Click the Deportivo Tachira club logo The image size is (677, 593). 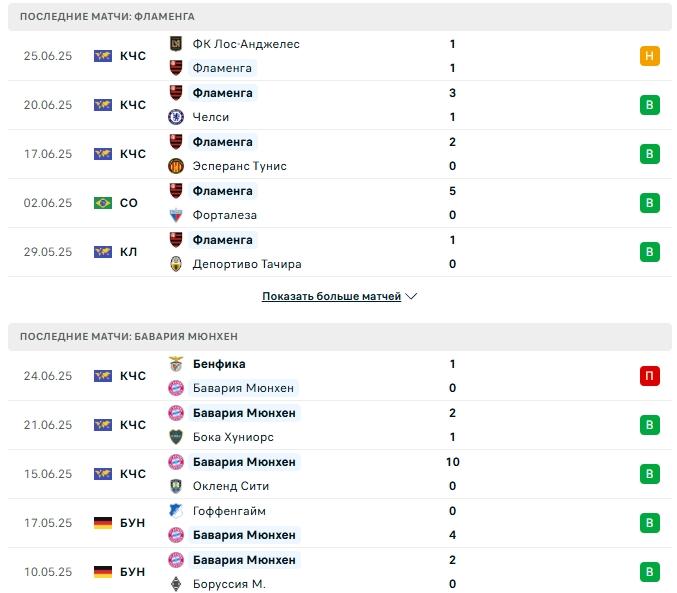point(176,264)
